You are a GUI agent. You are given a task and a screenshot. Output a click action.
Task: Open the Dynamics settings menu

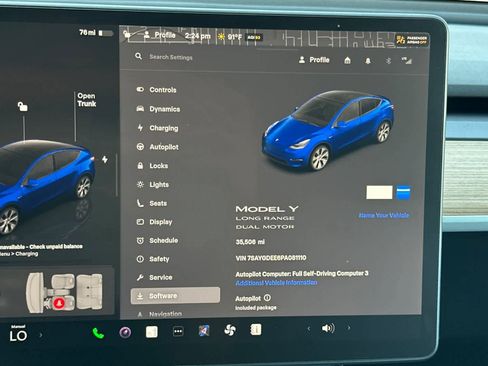point(158,109)
